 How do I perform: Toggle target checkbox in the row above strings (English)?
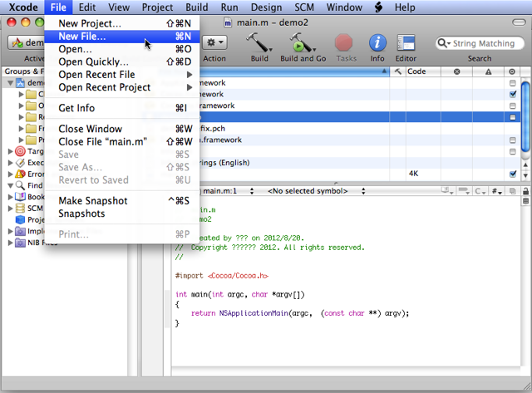pos(513,151)
